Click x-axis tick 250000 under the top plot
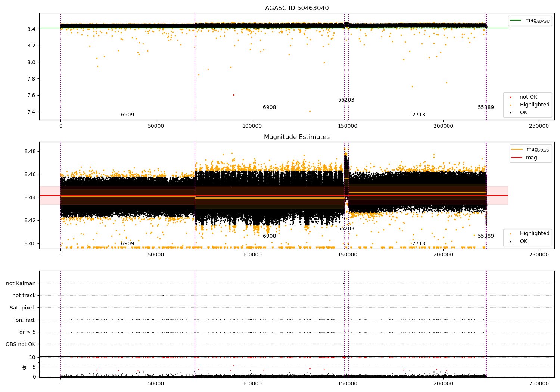The height and width of the screenshot is (392, 560). pos(539,126)
